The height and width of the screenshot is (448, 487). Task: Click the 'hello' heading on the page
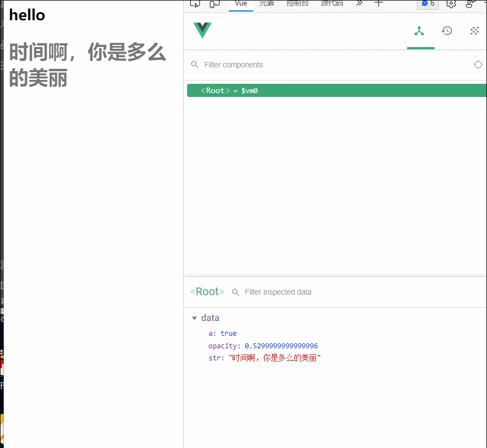pyautogui.click(x=27, y=15)
